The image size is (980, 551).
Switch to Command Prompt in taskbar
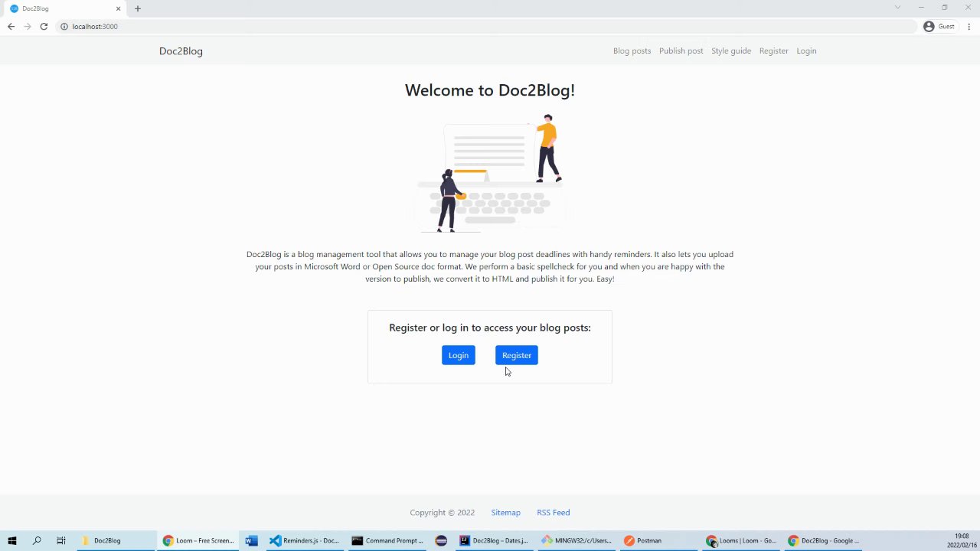[387, 540]
